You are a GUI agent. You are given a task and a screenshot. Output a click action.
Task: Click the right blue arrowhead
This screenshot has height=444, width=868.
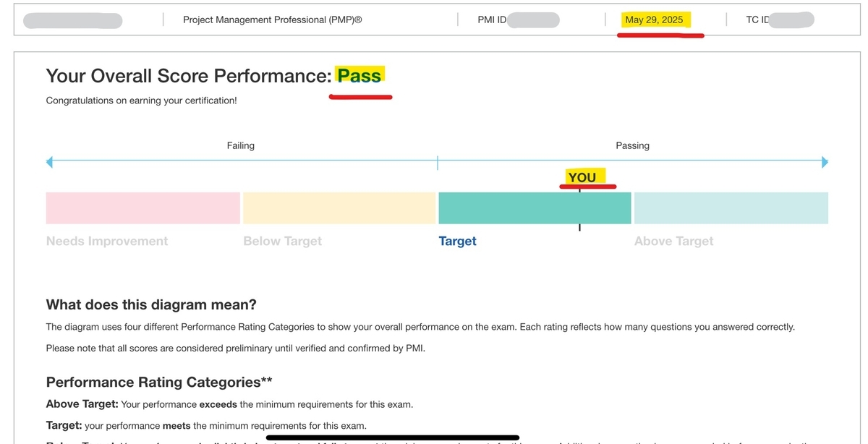tap(824, 163)
